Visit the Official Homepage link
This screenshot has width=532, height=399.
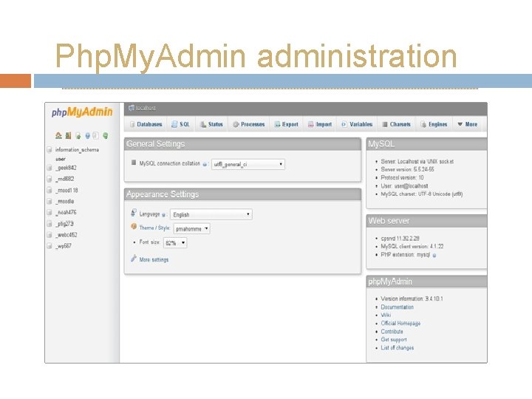pos(400,324)
